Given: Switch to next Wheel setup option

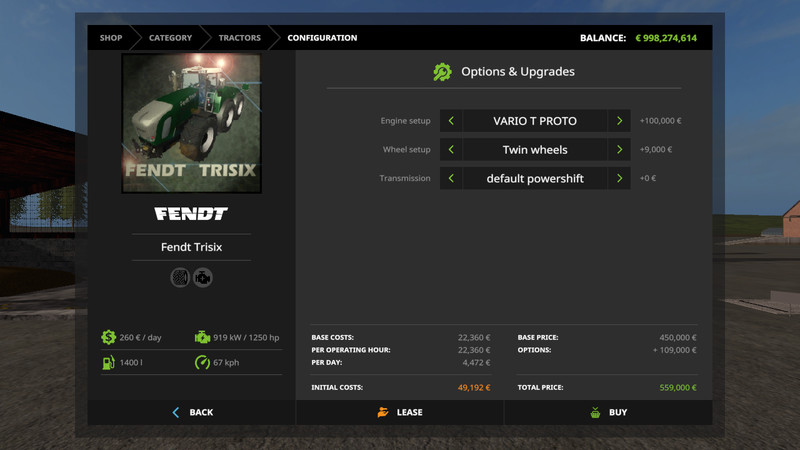Looking at the screenshot, I should [x=620, y=150].
